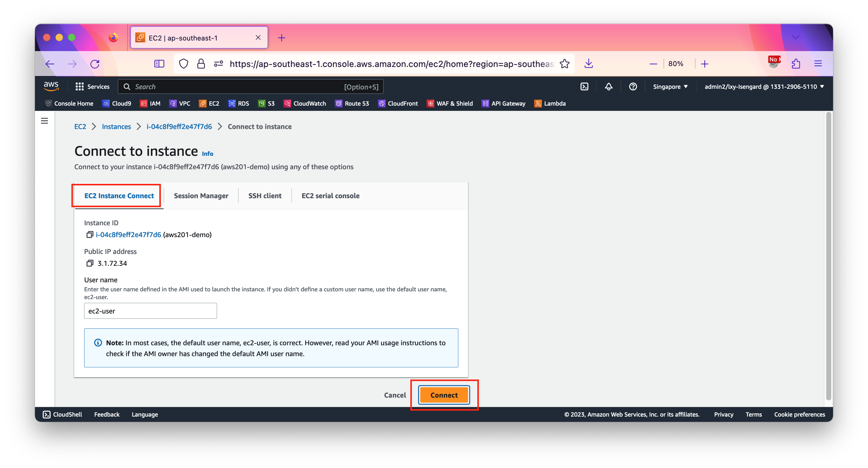Open the help question mark menu
The width and height of the screenshot is (868, 468).
633,87
